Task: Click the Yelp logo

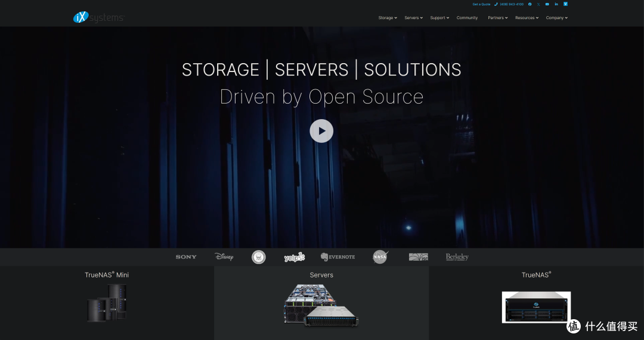Action: coord(295,257)
